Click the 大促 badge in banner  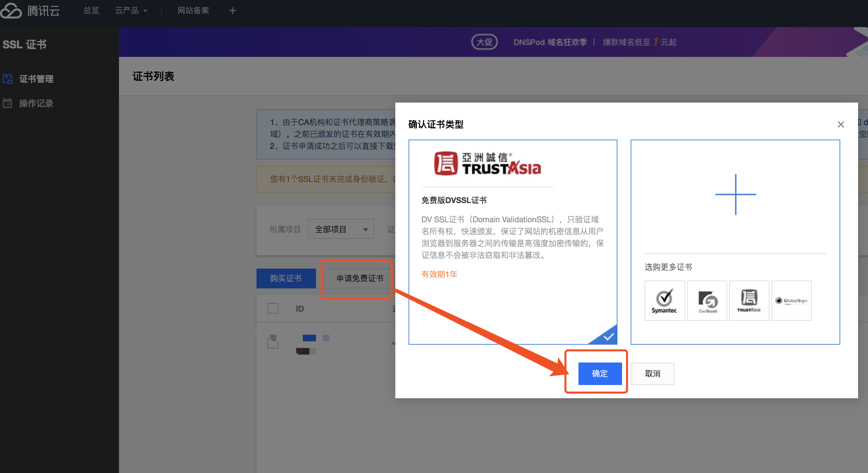[x=484, y=42]
